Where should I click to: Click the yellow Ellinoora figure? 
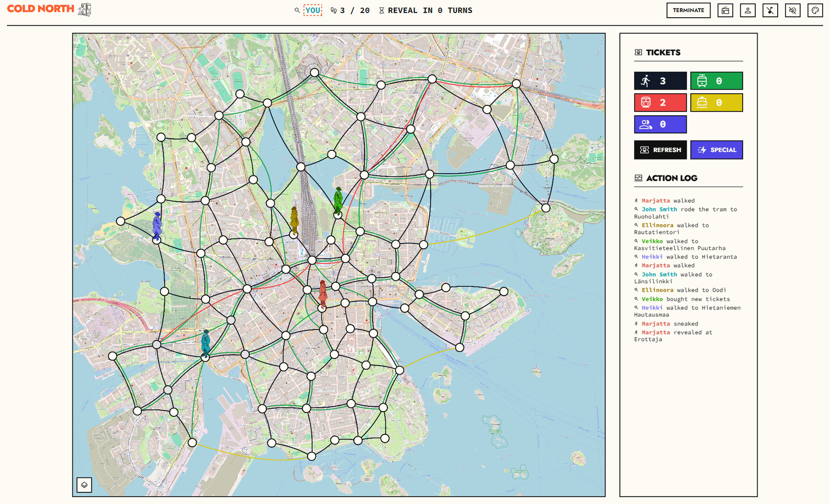point(294,220)
